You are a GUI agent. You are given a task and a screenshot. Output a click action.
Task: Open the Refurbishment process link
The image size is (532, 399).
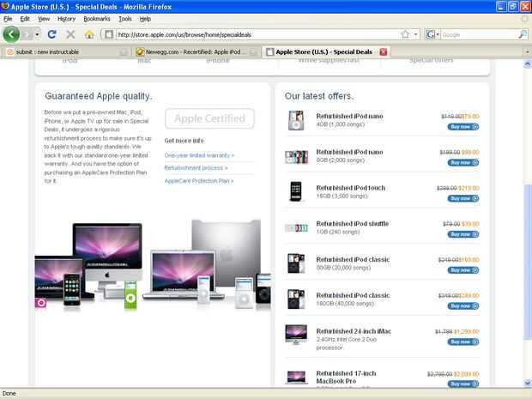pyautogui.click(x=196, y=168)
